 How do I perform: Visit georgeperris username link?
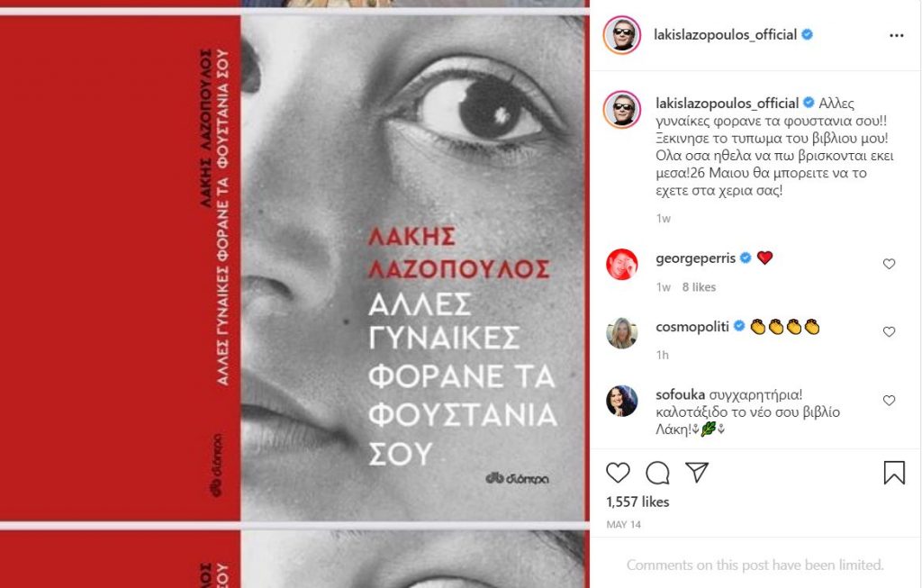click(696, 258)
